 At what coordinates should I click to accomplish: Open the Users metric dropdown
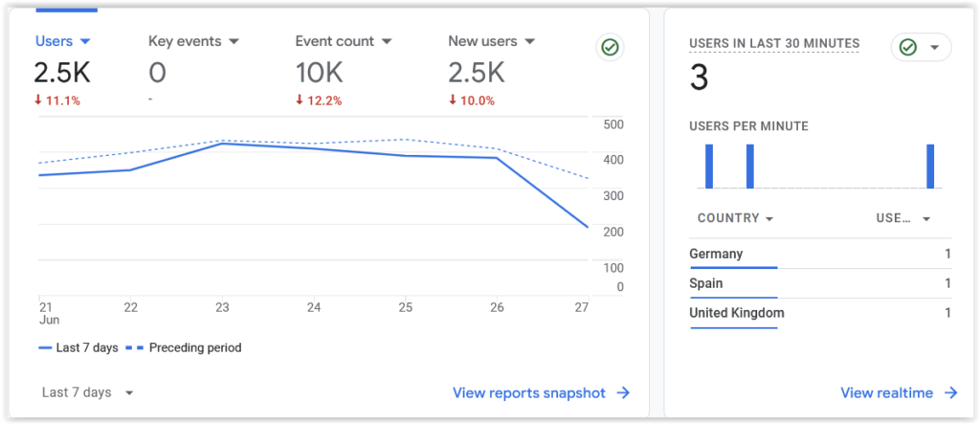[x=62, y=41]
